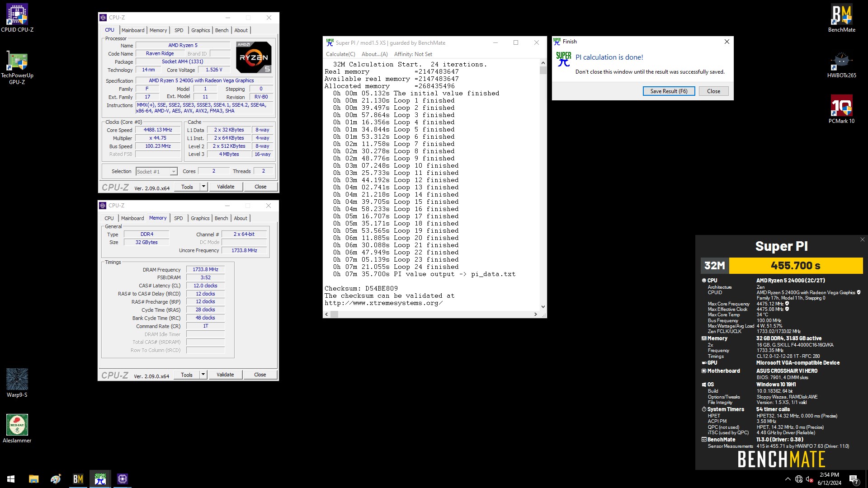Click the Super PI title bar icon
Image resolution: width=868 pixels, height=488 pixels.
pos(330,42)
